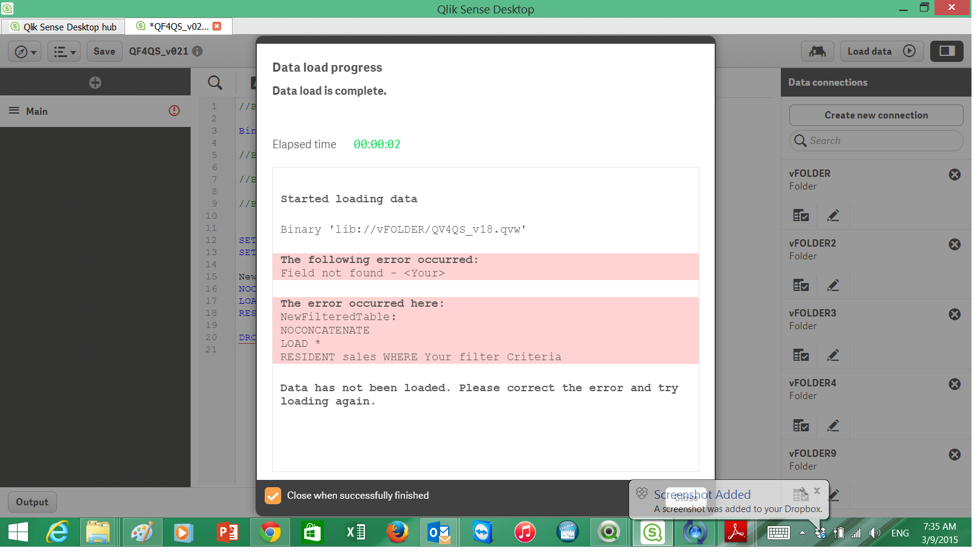Switch to Qlik Sense Desktop hub tab
The image size is (980, 554).
click(64, 27)
